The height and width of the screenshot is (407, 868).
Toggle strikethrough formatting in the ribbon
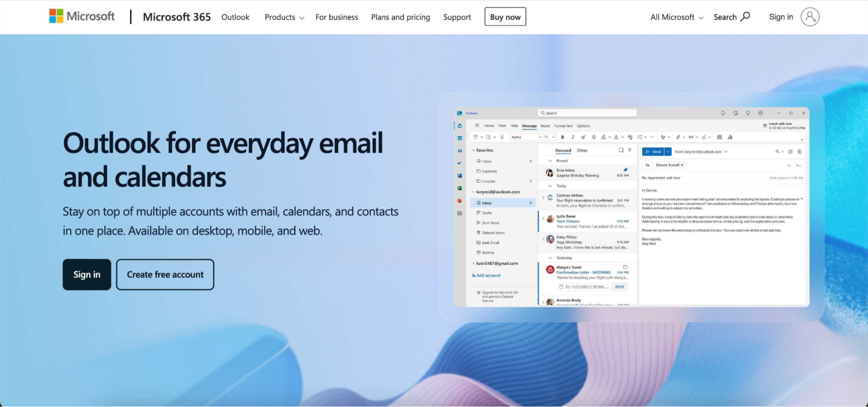pos(594,137)
